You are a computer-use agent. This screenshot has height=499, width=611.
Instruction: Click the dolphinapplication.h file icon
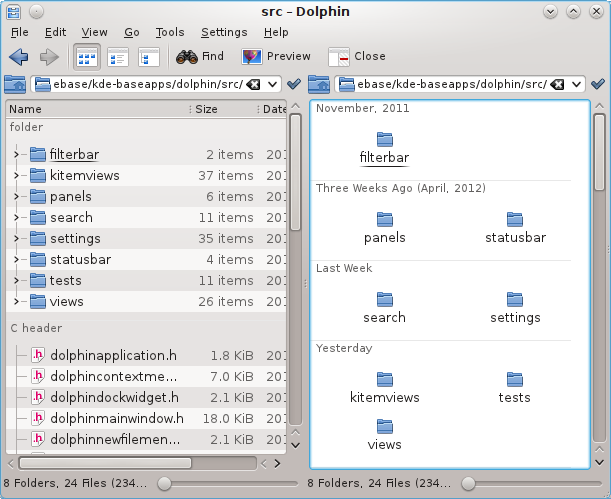(x=38, y=355)
